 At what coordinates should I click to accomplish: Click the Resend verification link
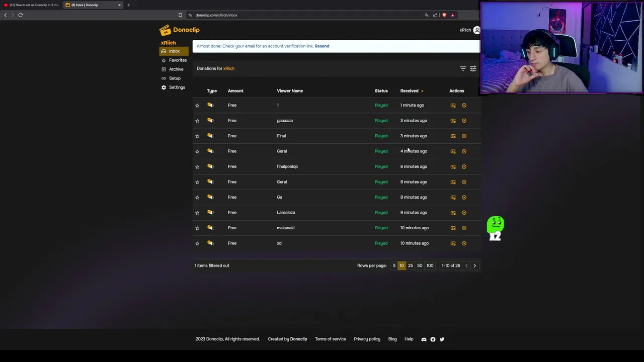click(x=322, y=46)
